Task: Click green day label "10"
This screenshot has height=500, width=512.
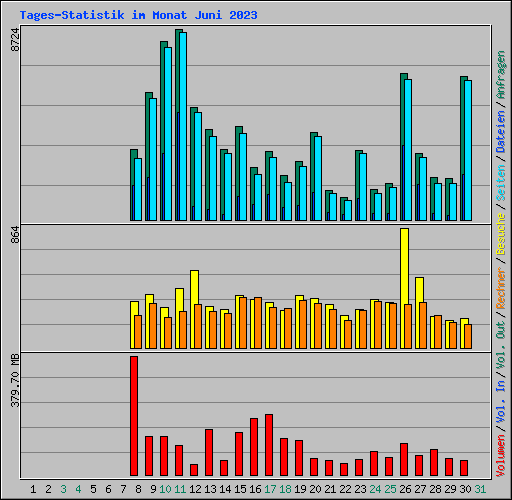Action: 165,489
